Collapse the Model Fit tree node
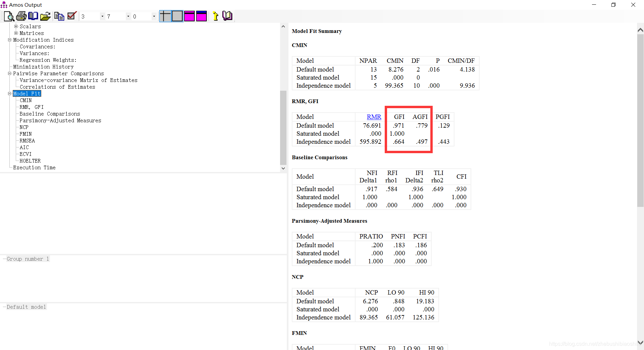 (x=9, y=93)
